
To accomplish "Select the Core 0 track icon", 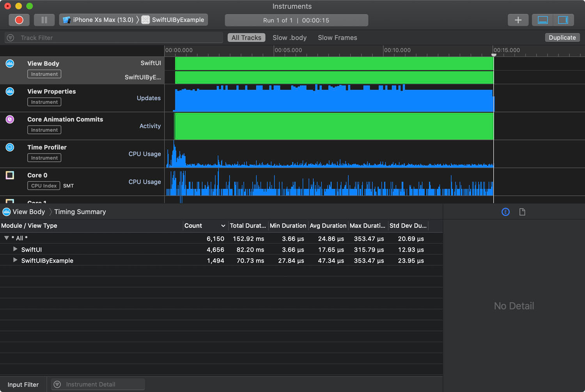I will pos(10,175).
